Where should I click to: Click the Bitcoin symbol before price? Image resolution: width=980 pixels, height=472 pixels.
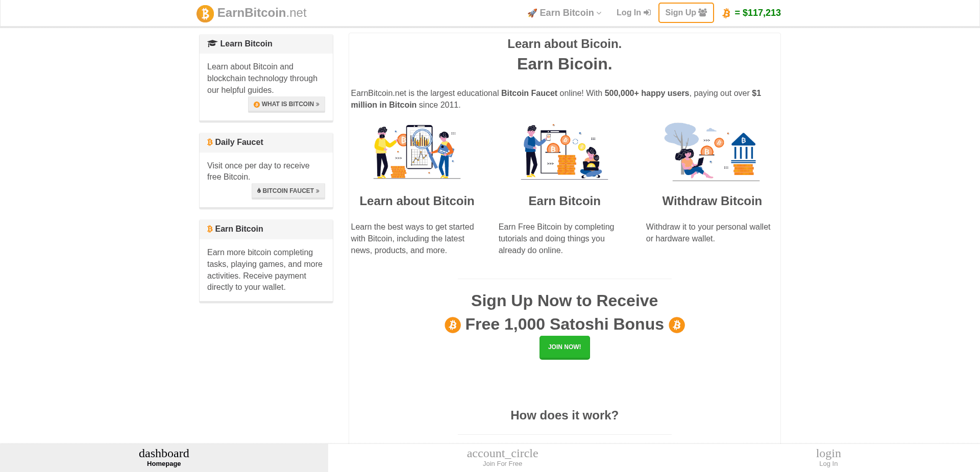tap(726, 13)
